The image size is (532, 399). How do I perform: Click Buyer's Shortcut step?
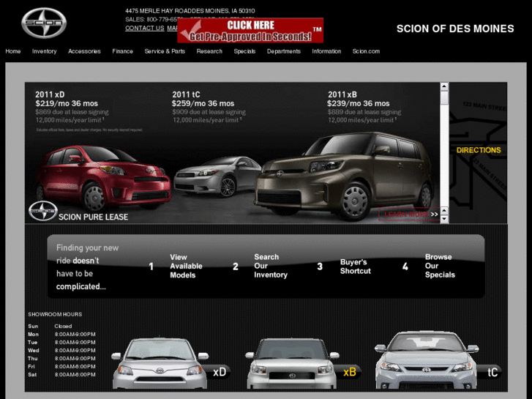355,266
